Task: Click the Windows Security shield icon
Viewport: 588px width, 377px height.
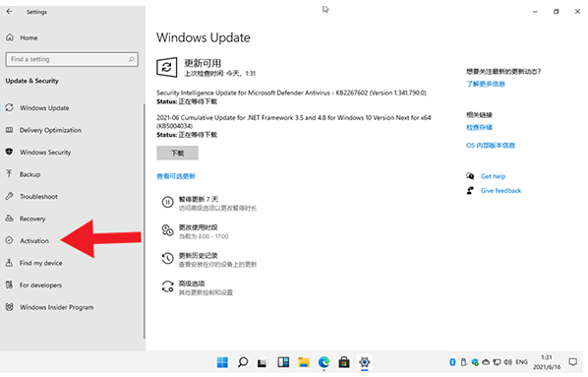Action: pyautogui.click(x=10, y=152)
